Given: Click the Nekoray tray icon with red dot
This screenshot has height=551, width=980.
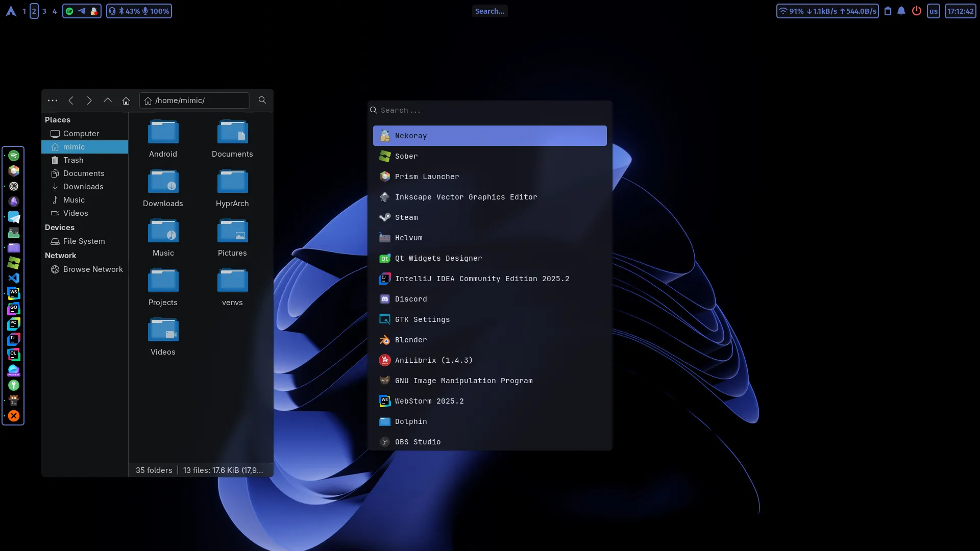Looking at the screenshot, I should pos(94,11).
